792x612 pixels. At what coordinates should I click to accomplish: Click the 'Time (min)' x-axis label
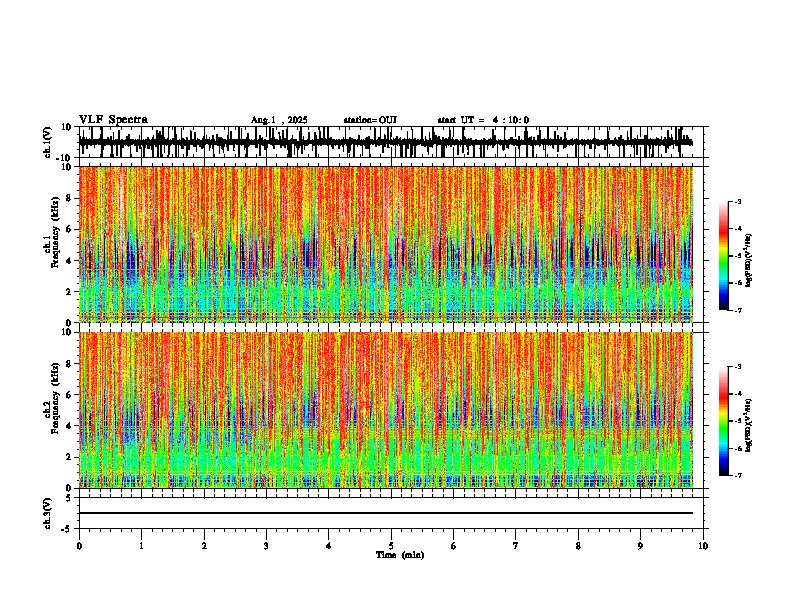tap(400, 555)
